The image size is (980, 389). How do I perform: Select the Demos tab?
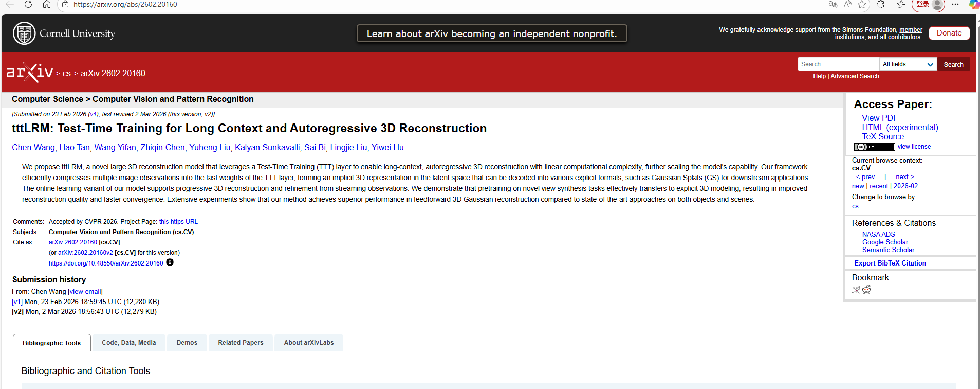(187, 343)
